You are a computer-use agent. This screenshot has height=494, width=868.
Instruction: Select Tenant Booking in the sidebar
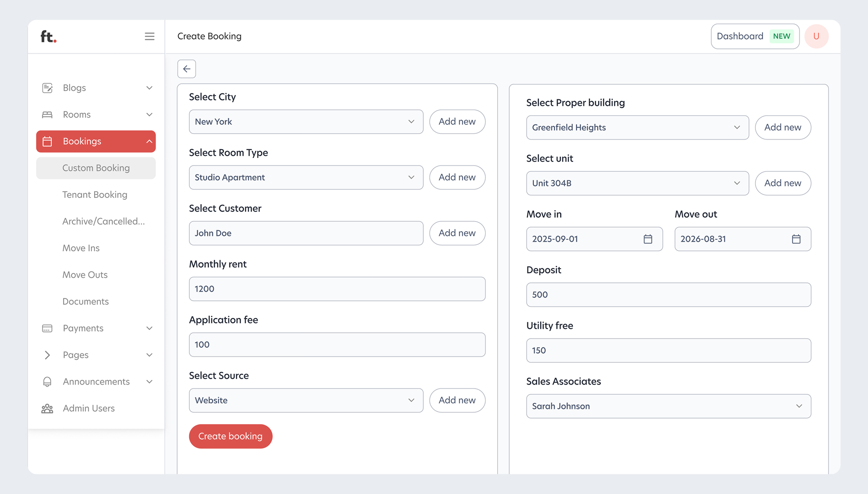point(94,194)
